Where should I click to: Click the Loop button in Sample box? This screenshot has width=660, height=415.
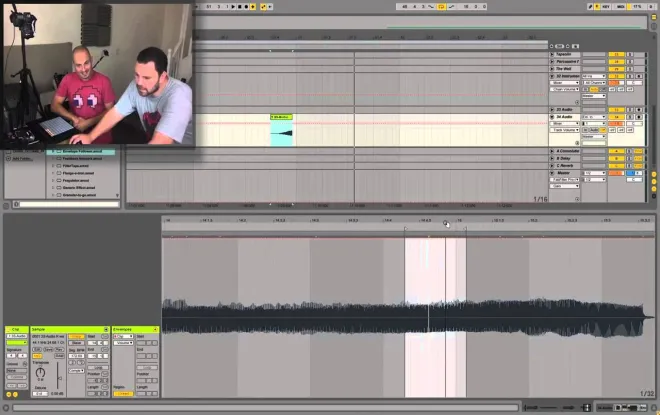98,367
